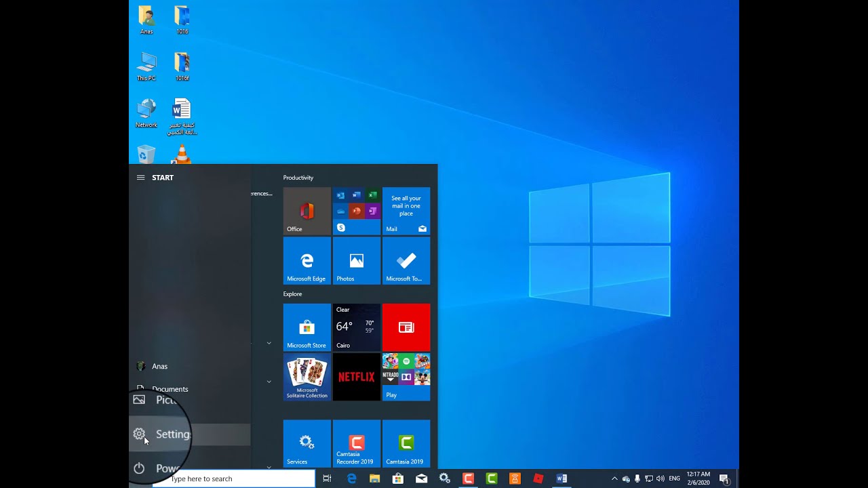The image size is (868, 488).
Task: Launch the Camtasia Recorder 2019 tile
Action: (x=357, y=444)
